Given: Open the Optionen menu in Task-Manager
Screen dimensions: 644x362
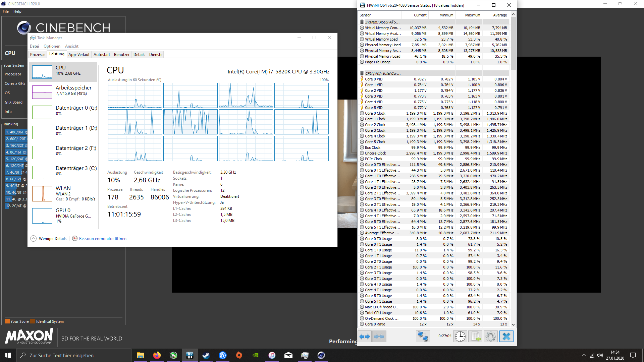Looking at the screenshot, I should [x=52, y=46].
